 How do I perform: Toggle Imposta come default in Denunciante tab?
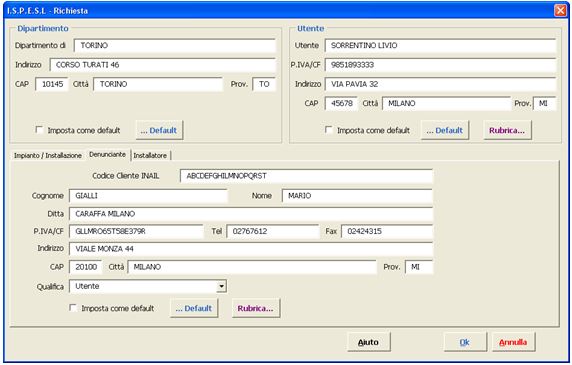coord(73,308)
